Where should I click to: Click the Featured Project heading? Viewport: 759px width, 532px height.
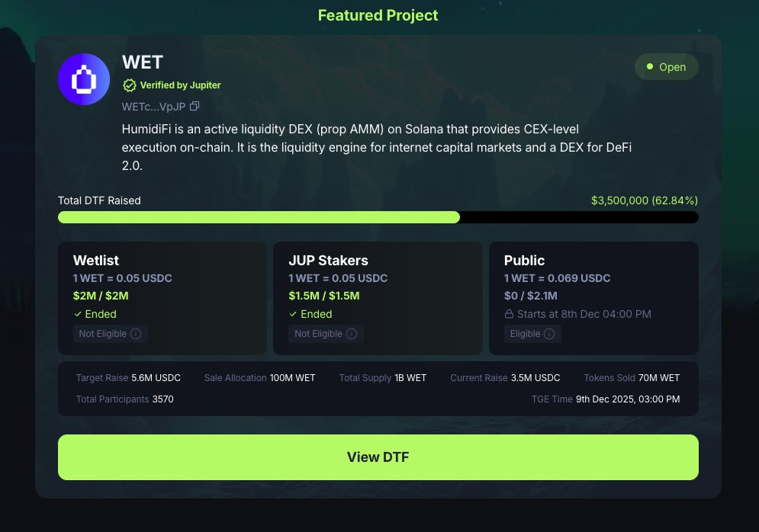click(x=378, y=15)
